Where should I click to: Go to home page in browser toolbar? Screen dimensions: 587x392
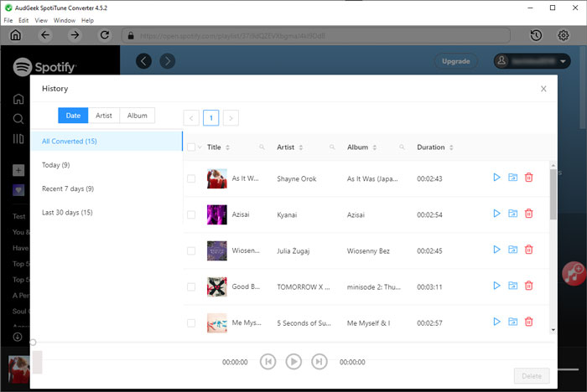coord(16,35)
